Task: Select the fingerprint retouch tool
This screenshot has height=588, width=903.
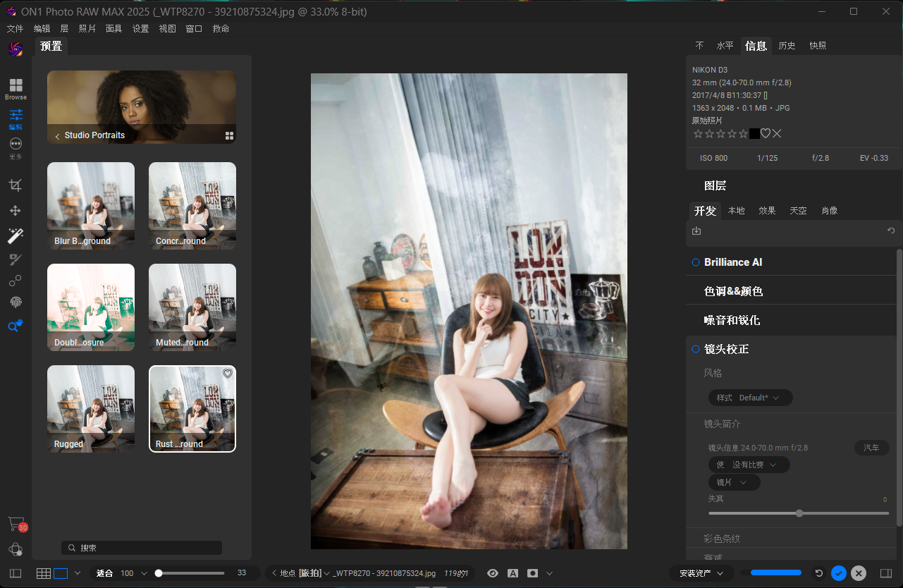Action: tap(16, 302)
